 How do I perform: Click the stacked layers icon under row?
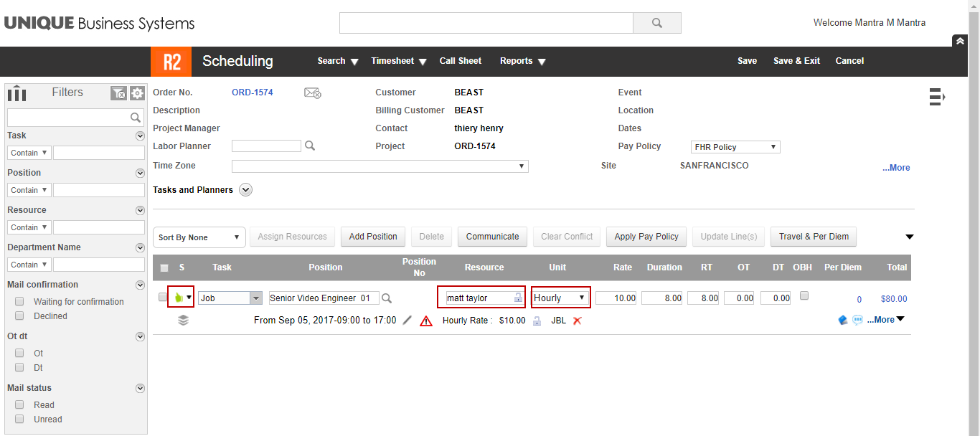(x=184, y=321)
